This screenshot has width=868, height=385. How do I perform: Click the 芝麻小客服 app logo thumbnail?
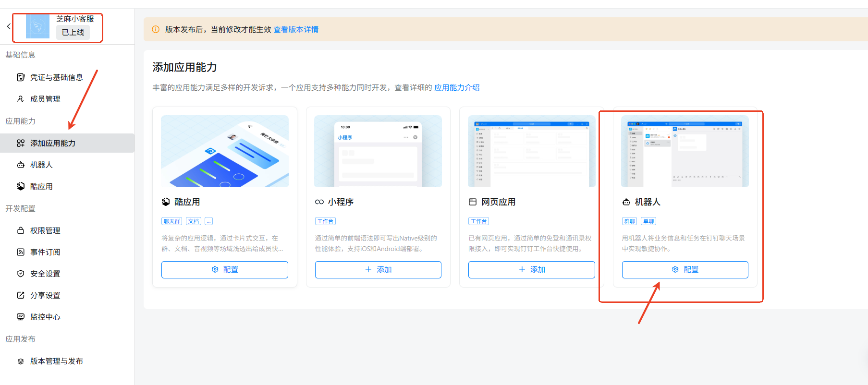click(x=37, y=26)
